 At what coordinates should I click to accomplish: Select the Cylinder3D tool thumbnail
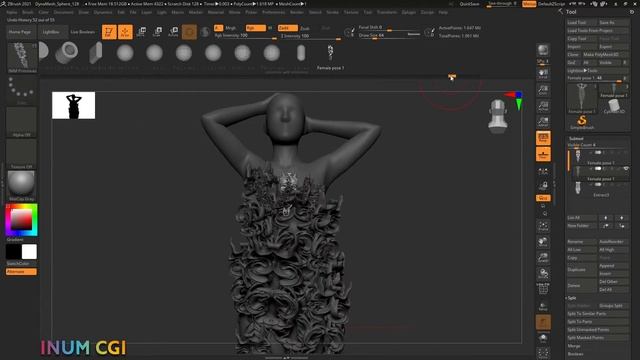[x=614, y=106]
